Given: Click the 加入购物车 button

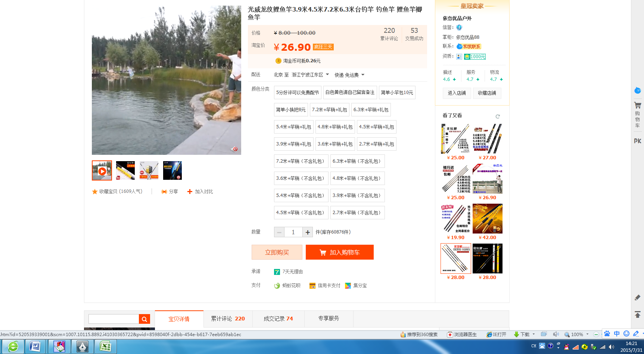Looking at the screenshot, I should click(339, 253).
